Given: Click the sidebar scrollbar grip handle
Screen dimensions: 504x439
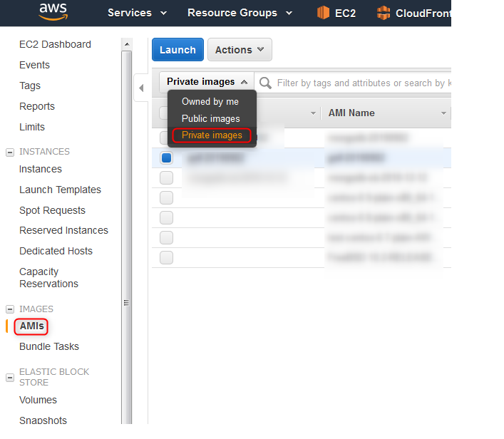Looking at the screenshot, I should [x=126, y=303].
